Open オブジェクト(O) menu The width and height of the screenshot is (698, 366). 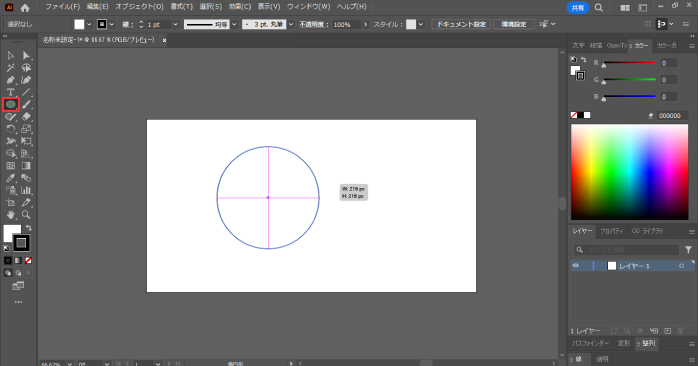pos(139,7)
